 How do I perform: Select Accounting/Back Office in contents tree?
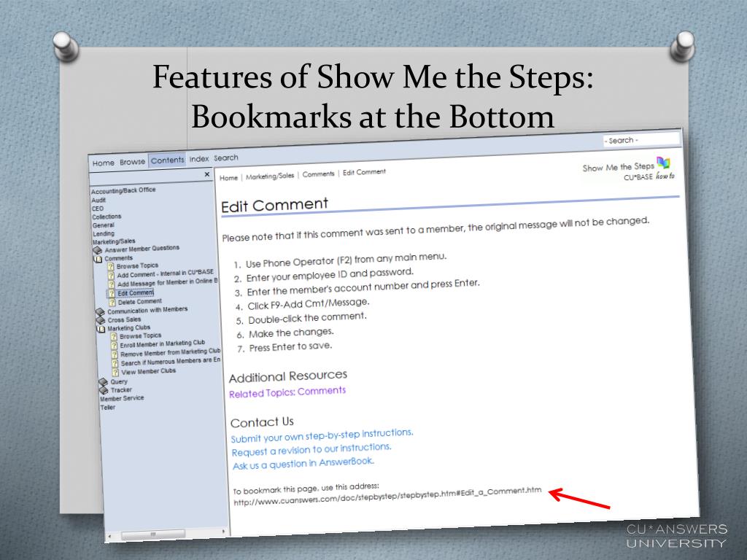[123, 190]
